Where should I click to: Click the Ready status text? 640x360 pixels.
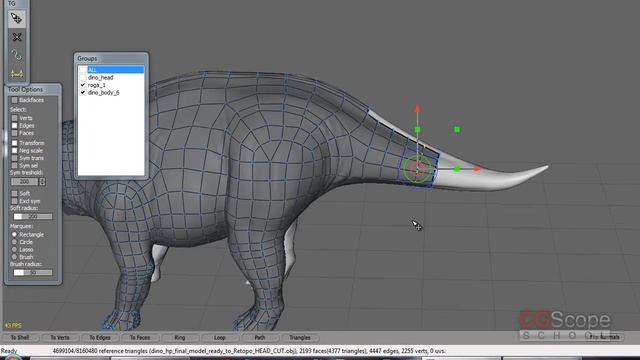9,351
